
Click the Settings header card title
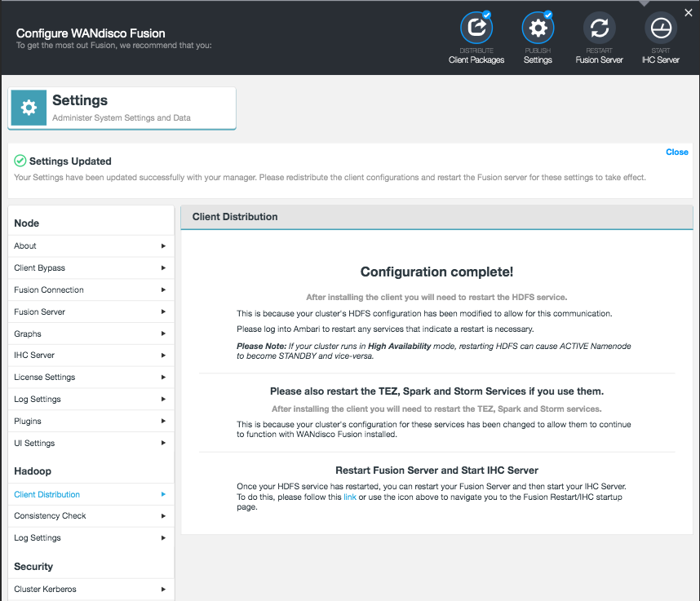click(80, 100)
